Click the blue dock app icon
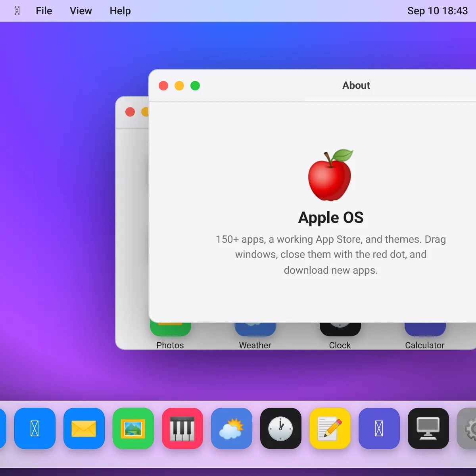The image size is (476, 476). pyautogui.click(x=35, y=428)
